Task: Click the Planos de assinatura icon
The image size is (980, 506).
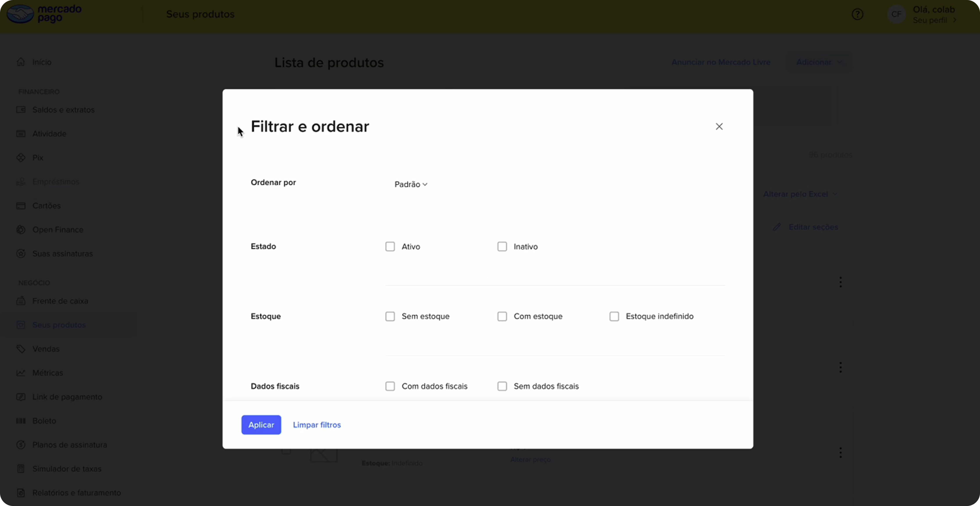Action: [21, 445]
